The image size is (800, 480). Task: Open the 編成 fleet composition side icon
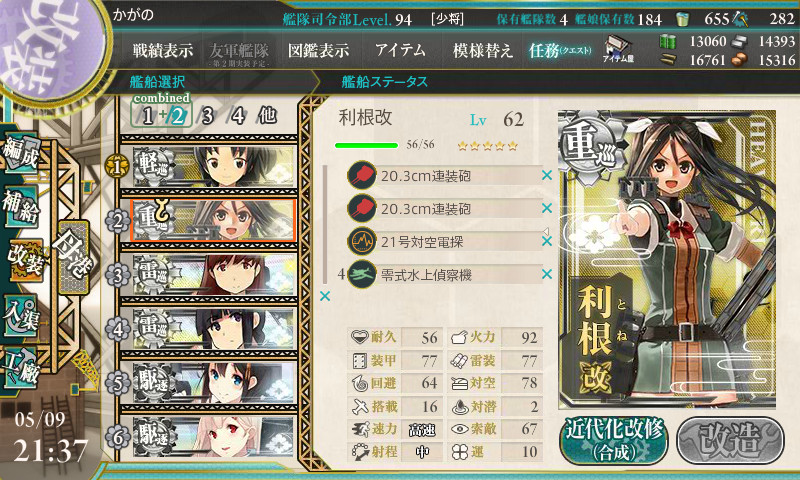point(20,152)
